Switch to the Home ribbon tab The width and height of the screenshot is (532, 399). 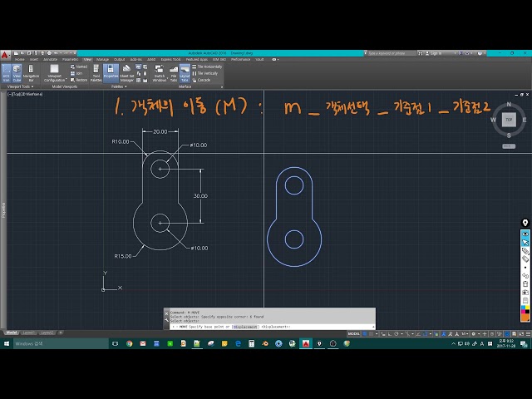tap(19, 59)
